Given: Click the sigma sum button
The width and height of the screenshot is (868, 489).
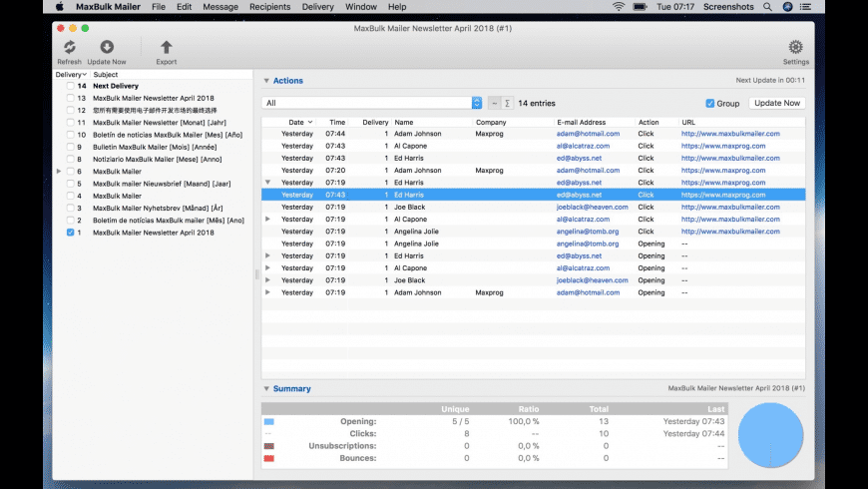Looking at the screenshot, I should [507, 103].
